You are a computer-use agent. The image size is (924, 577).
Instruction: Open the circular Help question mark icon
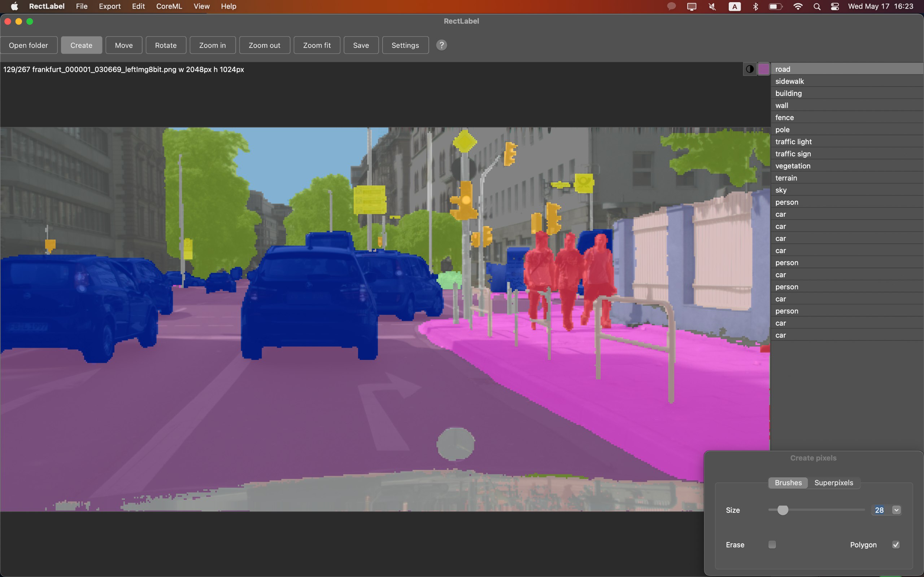[x=442, y=45]
